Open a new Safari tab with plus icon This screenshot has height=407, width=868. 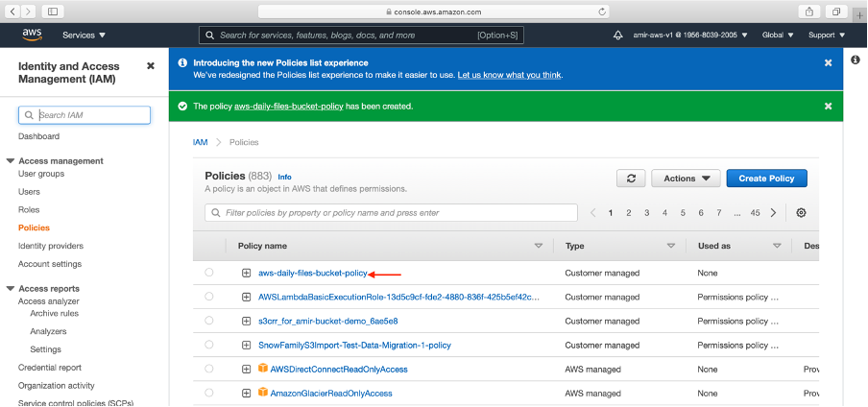click(x=859, y=15)
